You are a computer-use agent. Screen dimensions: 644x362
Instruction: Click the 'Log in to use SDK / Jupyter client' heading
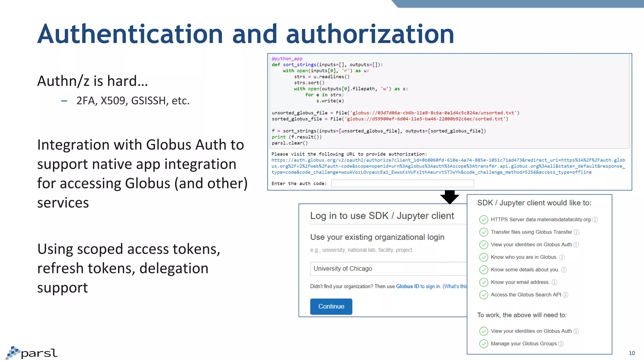[382, 216]
